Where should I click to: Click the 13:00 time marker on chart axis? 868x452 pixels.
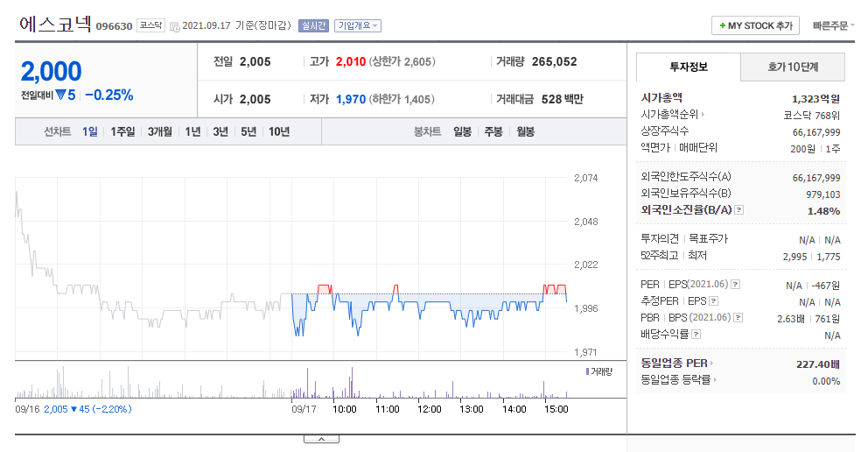(x=471, y=409)
